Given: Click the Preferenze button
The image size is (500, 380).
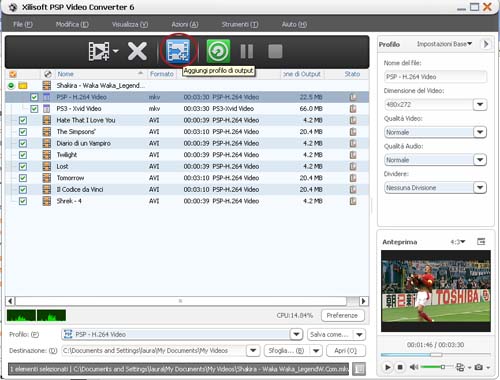Looking at the screenshot, I should [343, 315].
